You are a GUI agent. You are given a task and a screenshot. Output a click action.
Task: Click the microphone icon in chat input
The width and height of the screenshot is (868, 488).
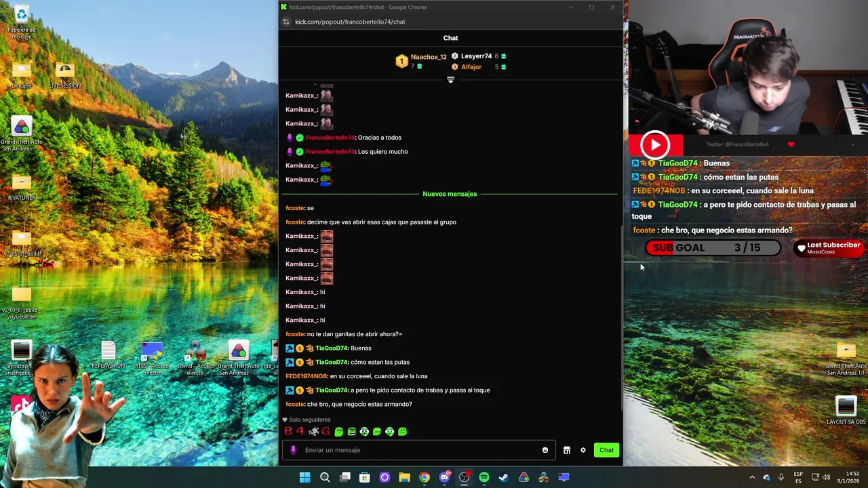[293, 450]
